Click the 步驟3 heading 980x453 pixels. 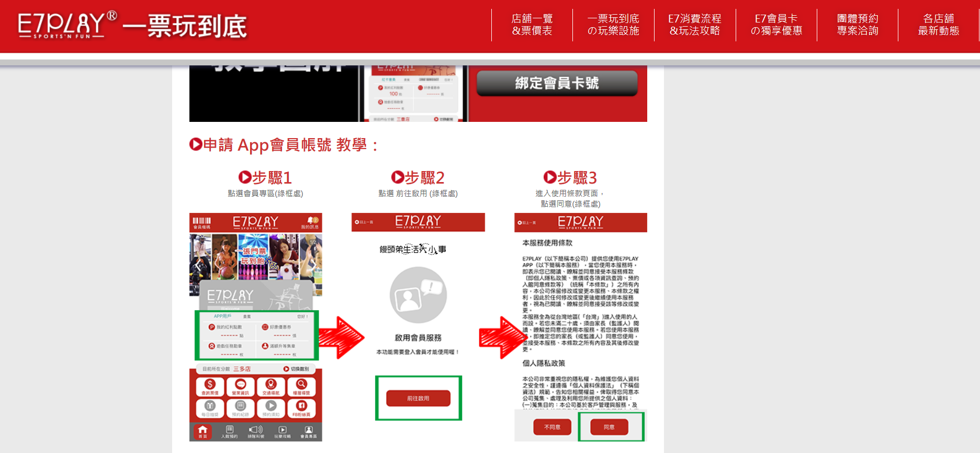[570, 177]
